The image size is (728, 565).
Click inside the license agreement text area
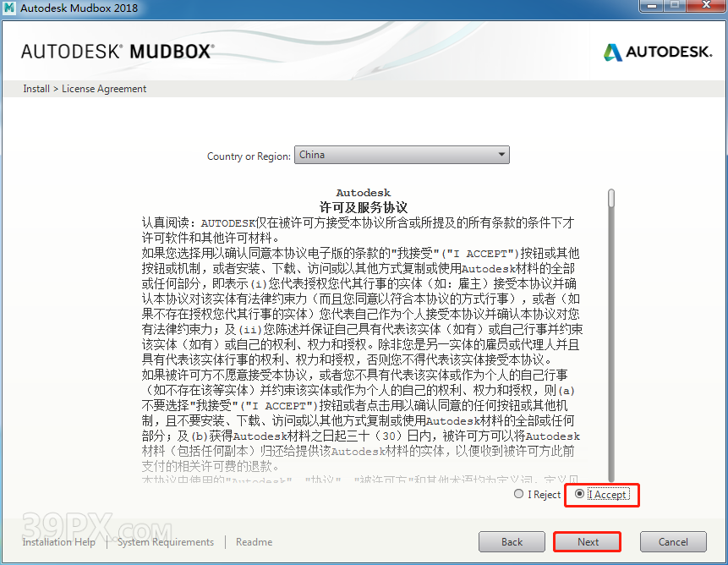[x=364, y=338]
